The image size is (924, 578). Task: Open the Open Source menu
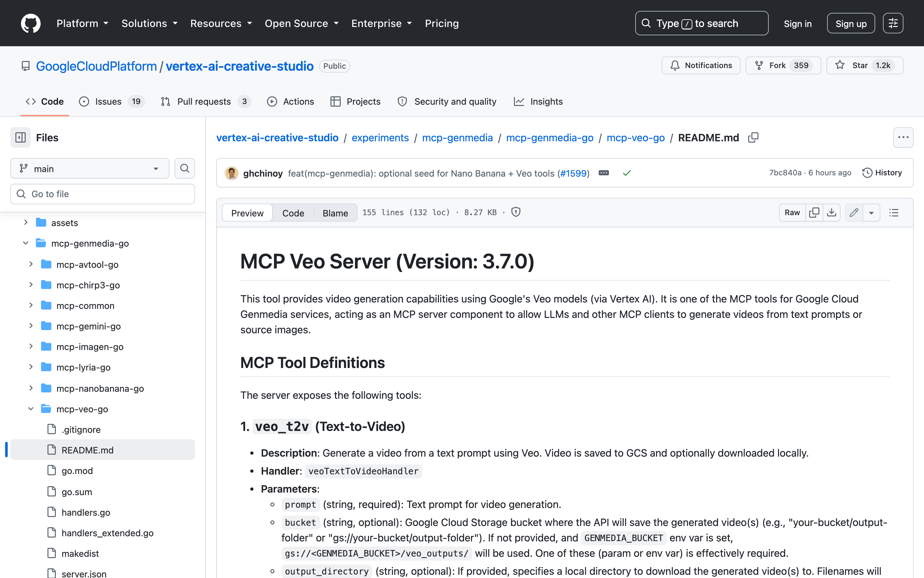click(x=302, y=23)
